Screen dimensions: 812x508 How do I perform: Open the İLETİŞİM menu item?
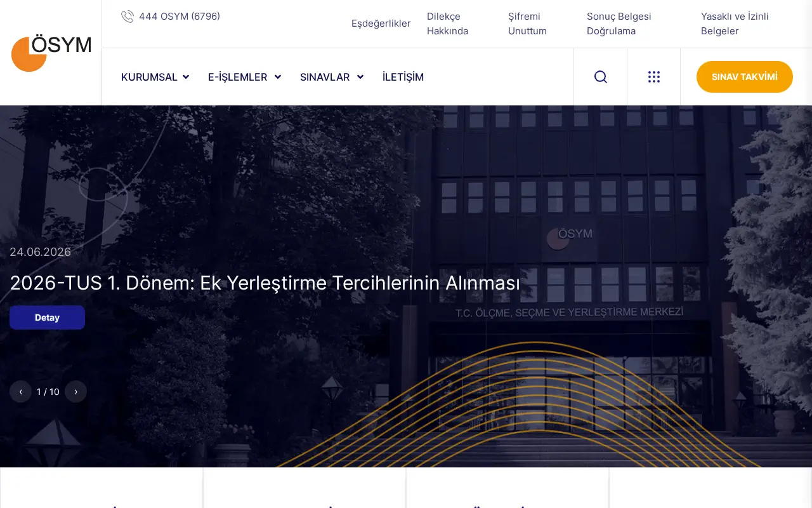(403, 77)
